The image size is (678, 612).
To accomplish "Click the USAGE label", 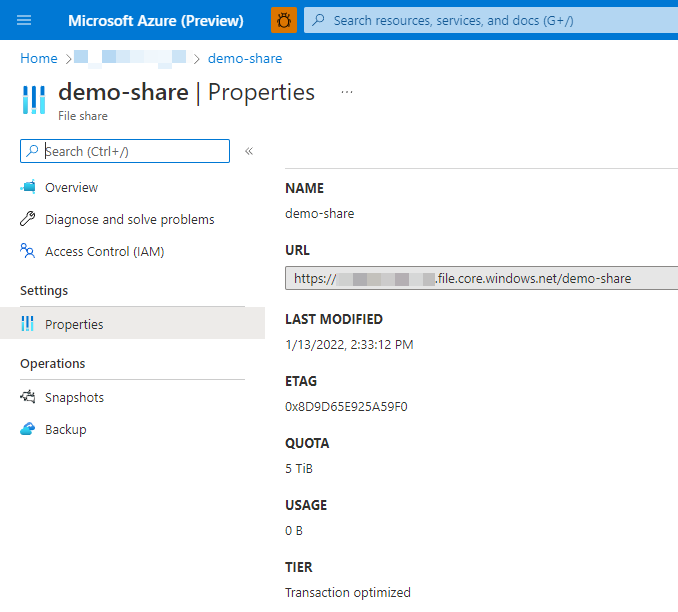I will 306,505.
